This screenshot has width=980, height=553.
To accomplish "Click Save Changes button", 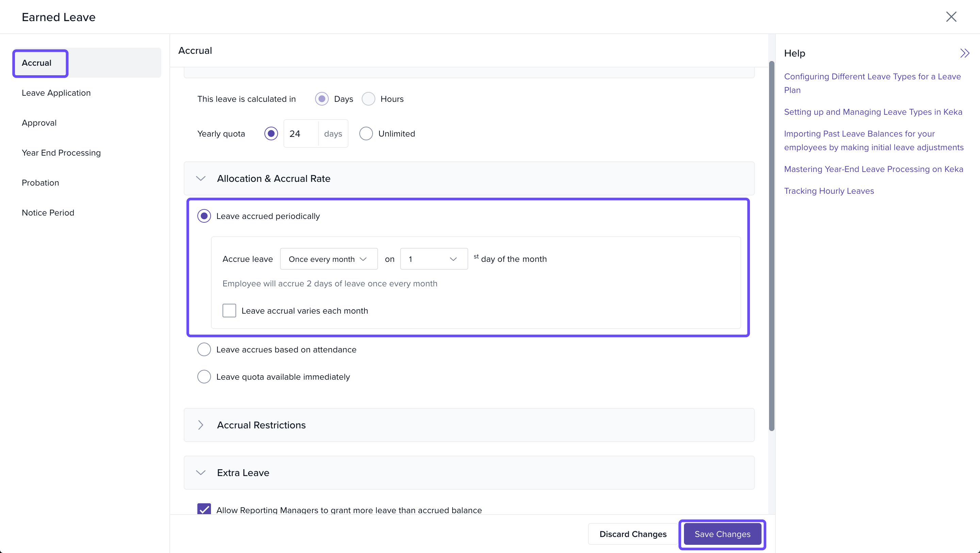I will (x=722, y=534).
